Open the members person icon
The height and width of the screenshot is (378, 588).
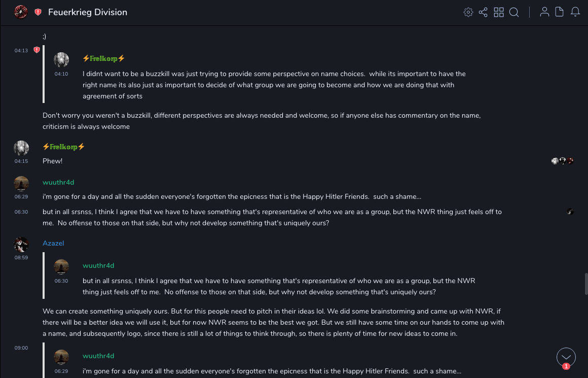(x=544, y=12)
